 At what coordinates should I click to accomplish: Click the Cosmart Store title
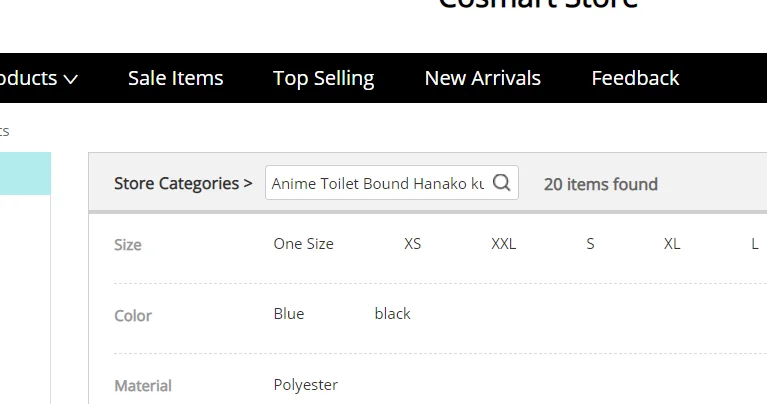[538, 4]
